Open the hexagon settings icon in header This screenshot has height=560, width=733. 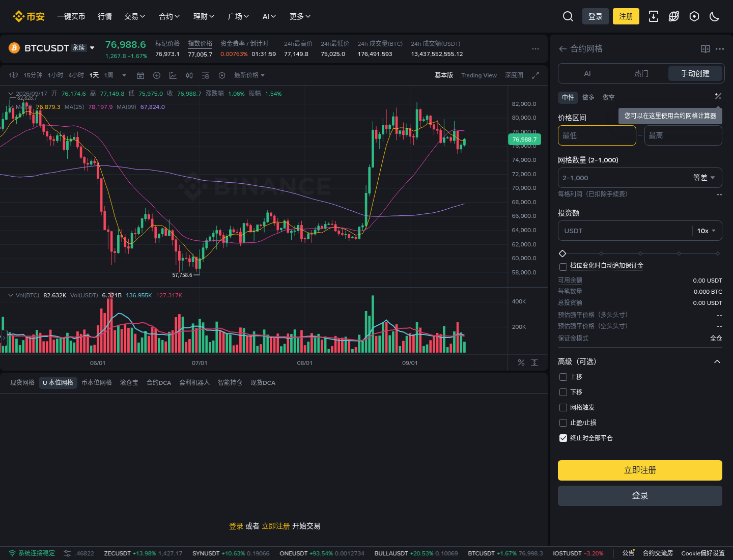[x=694, y=16]
